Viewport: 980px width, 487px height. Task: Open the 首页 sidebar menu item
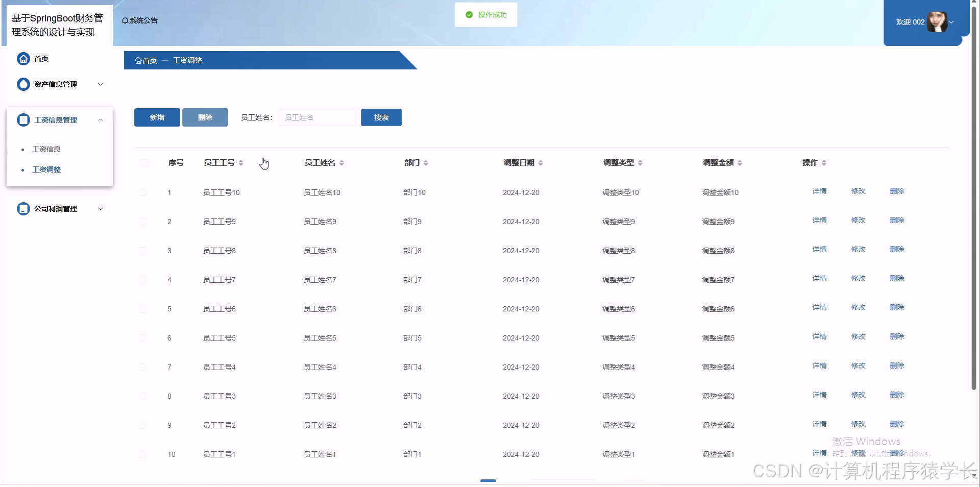click(x=41, y=59)
